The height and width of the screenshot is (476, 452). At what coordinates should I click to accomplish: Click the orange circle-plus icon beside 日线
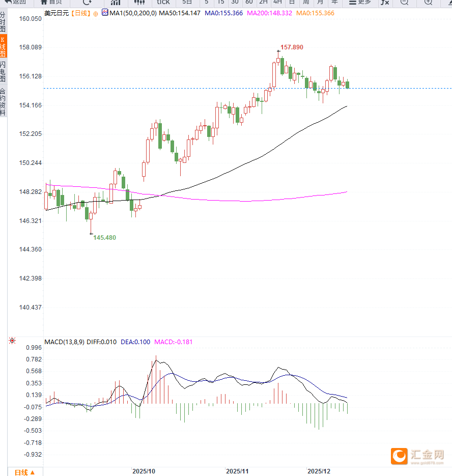[x=96, y=14]
